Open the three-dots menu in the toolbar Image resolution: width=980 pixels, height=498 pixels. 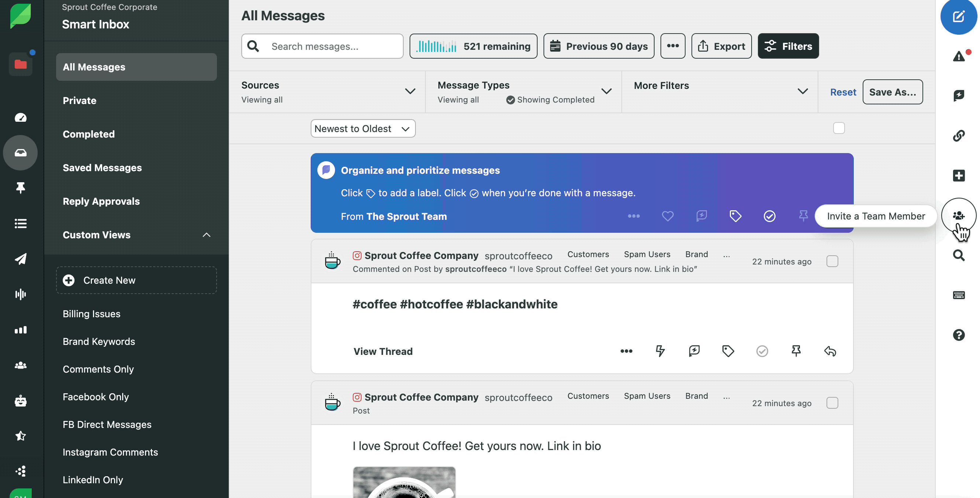click(x=673, y=46)
